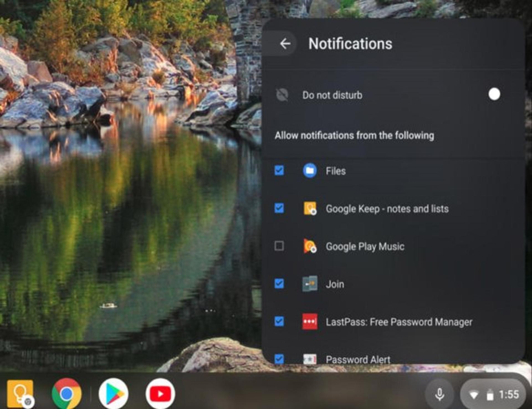
Task: Activate the microphone voice button
Action: (x=439, y=394)
